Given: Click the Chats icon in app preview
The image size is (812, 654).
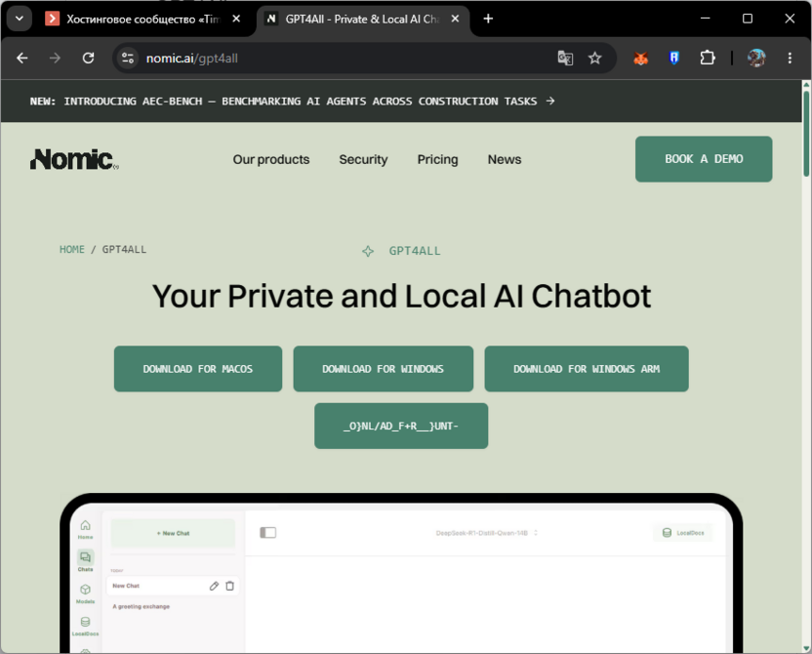Looking at the screenshot, I should 86,561.
